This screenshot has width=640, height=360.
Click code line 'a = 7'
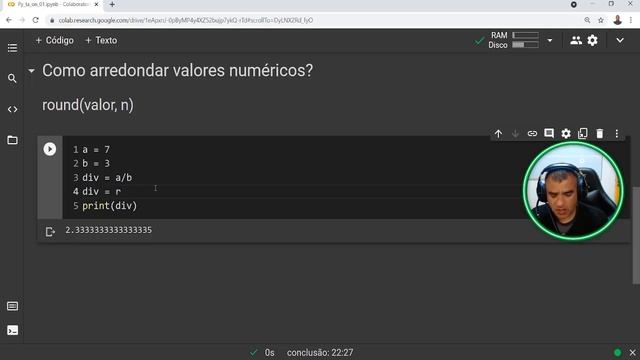click(x=96, y=150)
